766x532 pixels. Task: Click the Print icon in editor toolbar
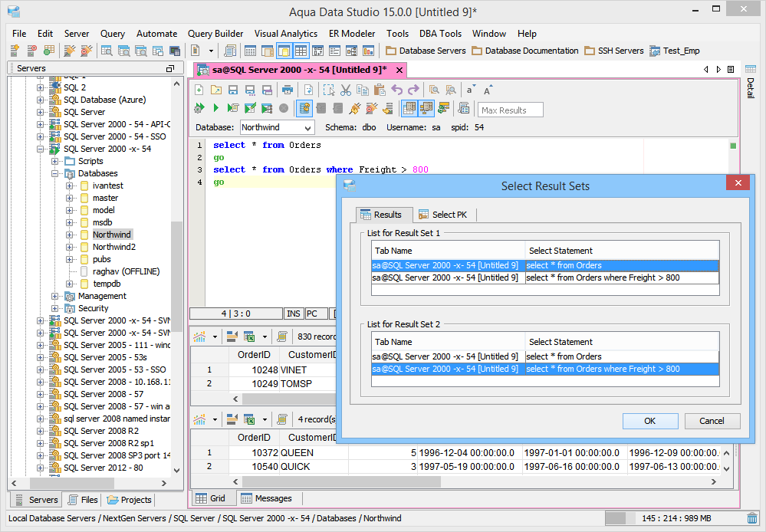coord(288,90)
